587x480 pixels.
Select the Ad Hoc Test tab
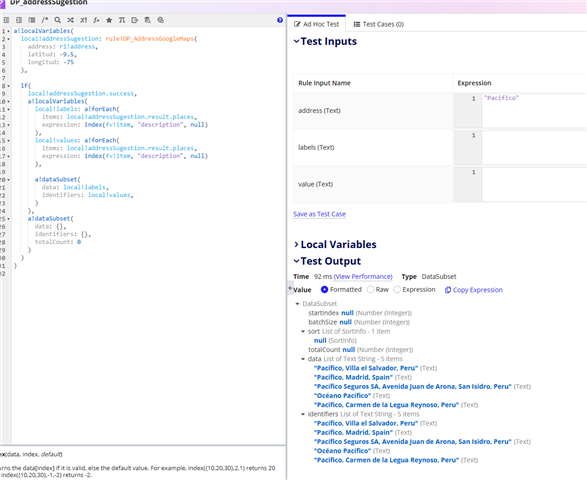click(316, 24)
